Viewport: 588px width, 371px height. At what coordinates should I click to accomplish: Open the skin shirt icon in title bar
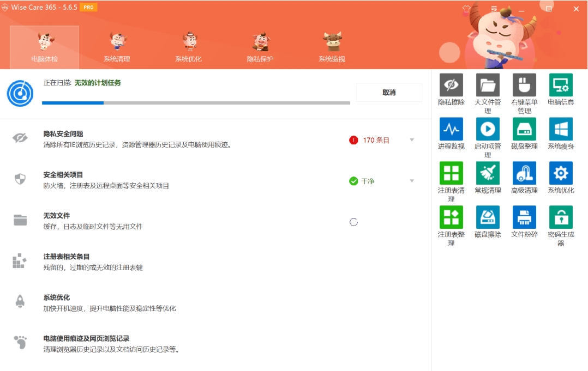pos(466,9)
